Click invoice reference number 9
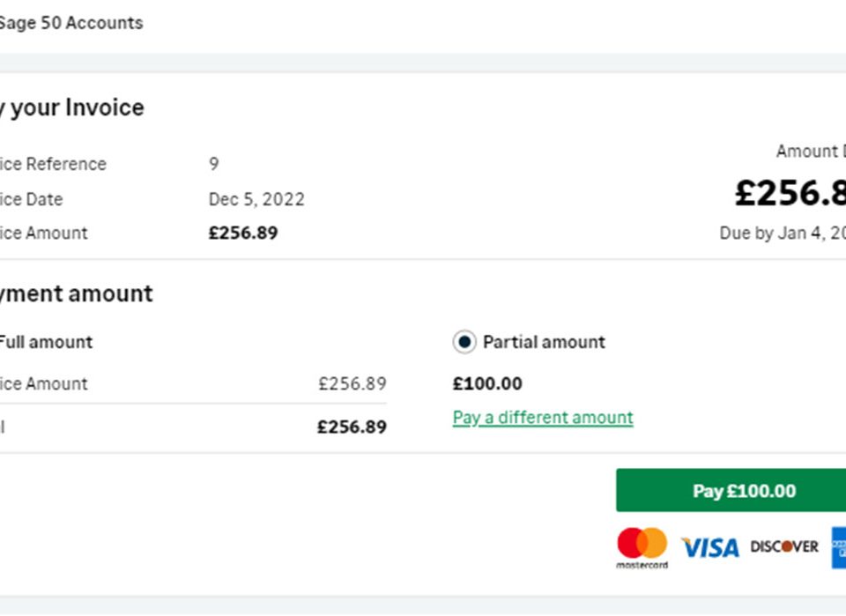This screenshot has width=846, height=616. click(214, 163)
